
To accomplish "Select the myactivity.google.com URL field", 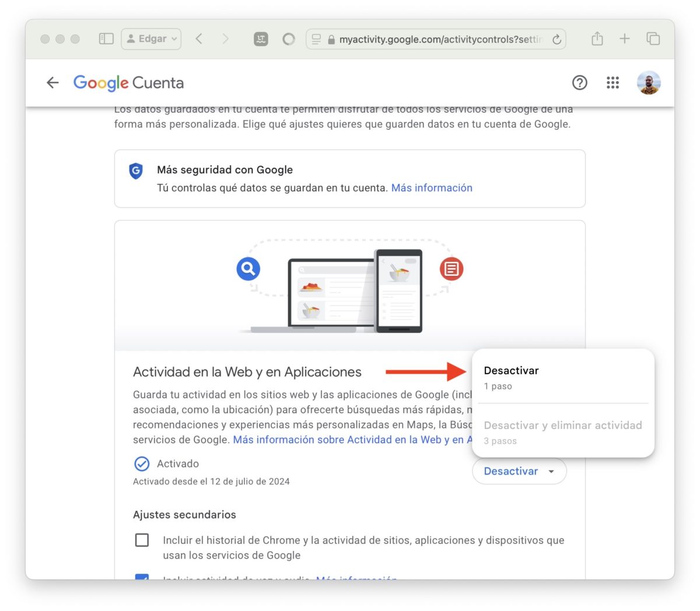I will point(436,39).
